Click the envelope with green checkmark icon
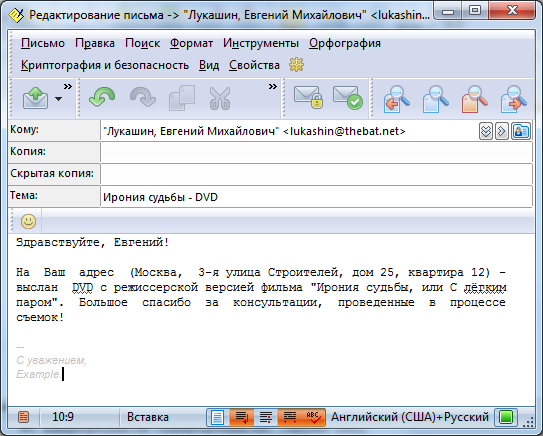The image size is (543, 436). point(347,97)
